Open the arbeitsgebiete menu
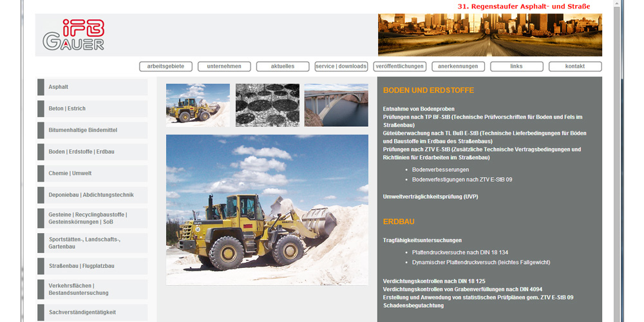Screen dimensions: 644x322 pyautogui.click(x=166, y=66)
